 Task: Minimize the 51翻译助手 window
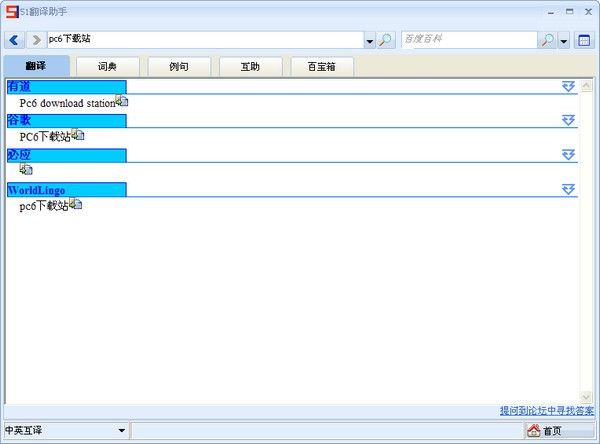click(551, 12)
